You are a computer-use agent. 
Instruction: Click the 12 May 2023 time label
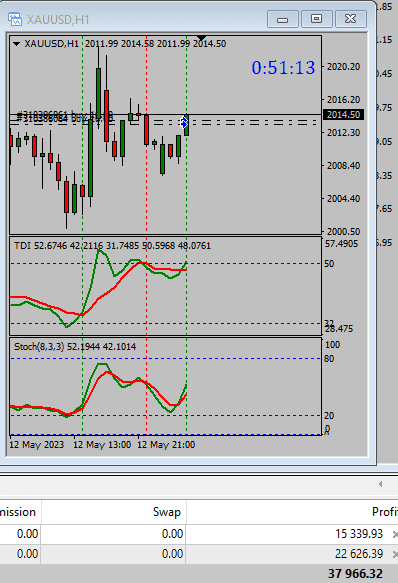[x=36, y=445]
